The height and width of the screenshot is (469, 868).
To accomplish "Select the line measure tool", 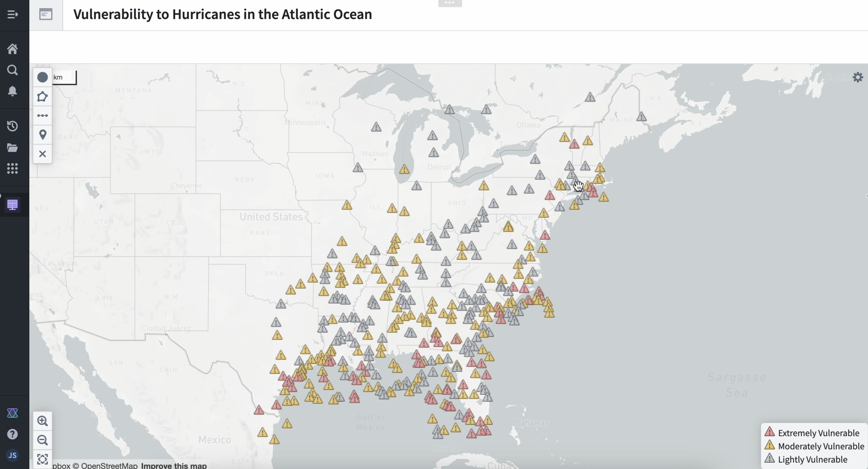I will (x=42, y=116).
